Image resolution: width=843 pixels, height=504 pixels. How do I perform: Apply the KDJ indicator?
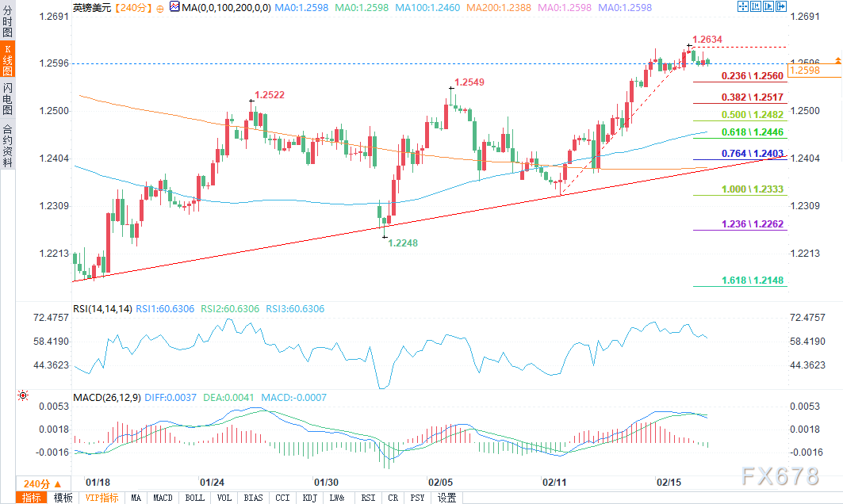tap(310, 498)
